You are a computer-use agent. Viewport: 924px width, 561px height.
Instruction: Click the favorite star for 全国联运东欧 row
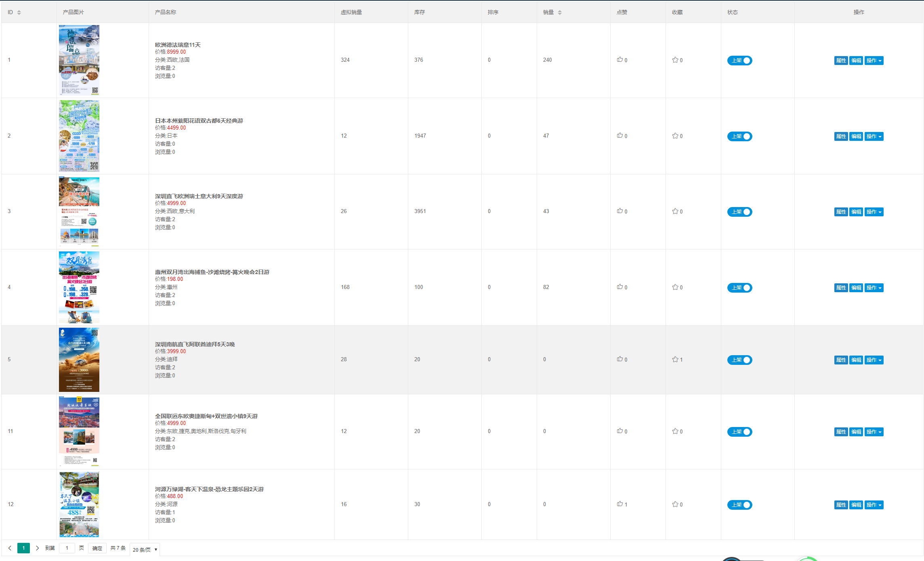(x=675, y=431)
